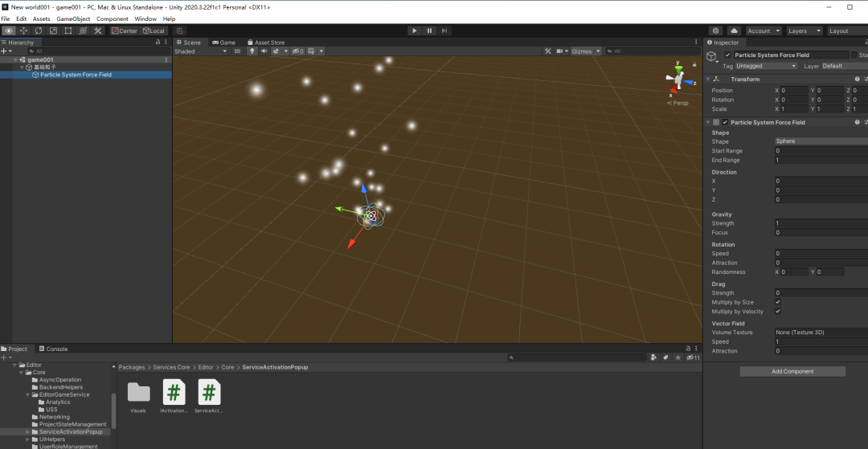
Task: Open the Shaded draw mode dropdown
Action: [x=200, y=51]
